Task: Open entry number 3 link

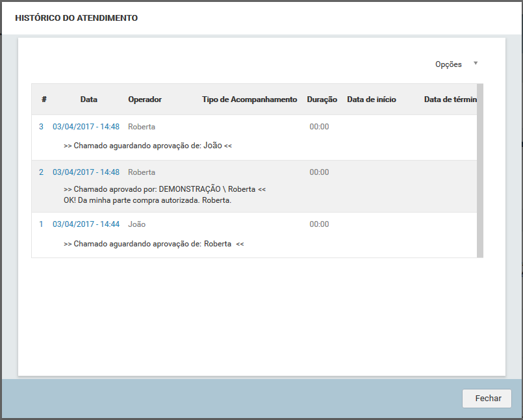Action: tap(41, 127)
